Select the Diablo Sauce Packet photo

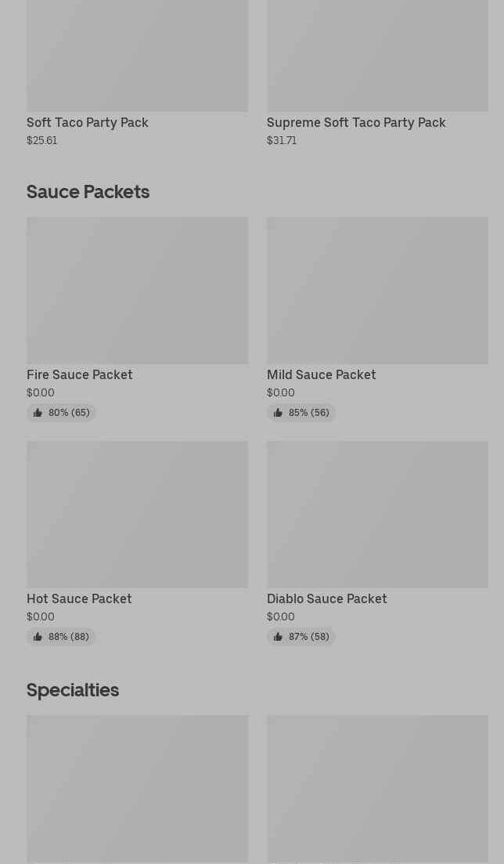tap(377, 514)
